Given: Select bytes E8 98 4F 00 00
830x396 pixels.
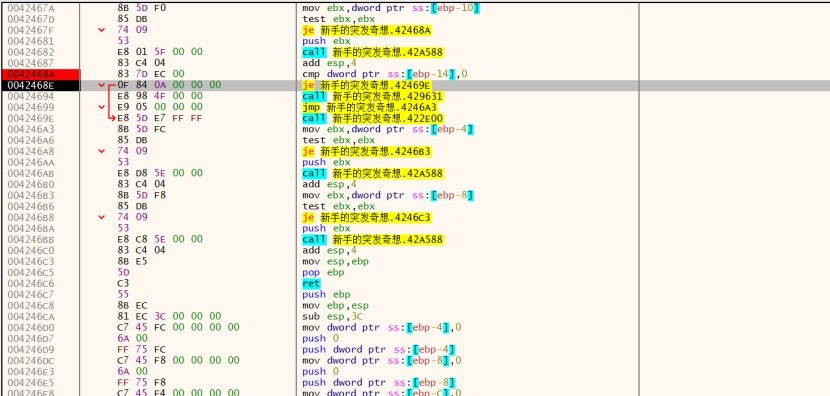Looking at the screenshot, I should [x=160, y=96].
